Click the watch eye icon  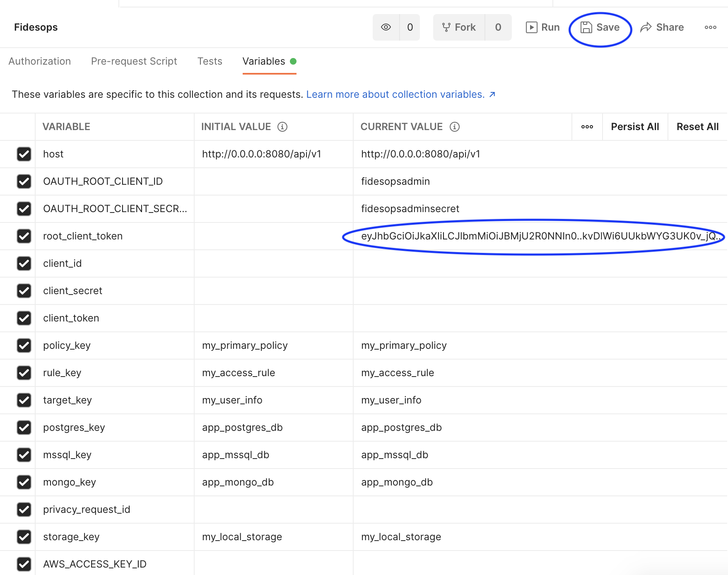[386, 27]
